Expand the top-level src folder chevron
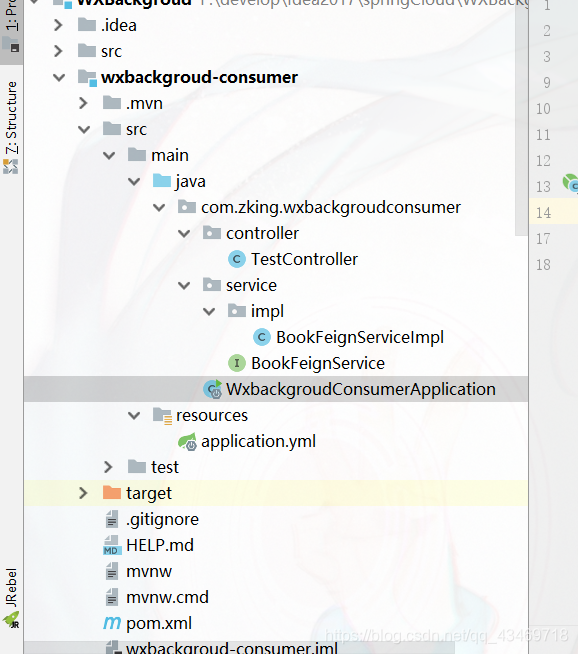Image resolution: width=578 pixels, height=654 pixels. [x=58, y=51]
